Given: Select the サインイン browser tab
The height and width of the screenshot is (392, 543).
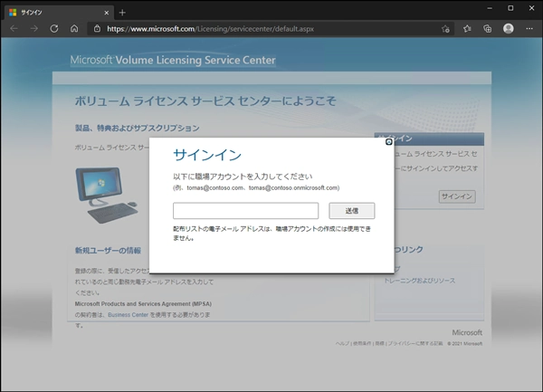Looking at the screenshot, I should click(x=59, y=13).
